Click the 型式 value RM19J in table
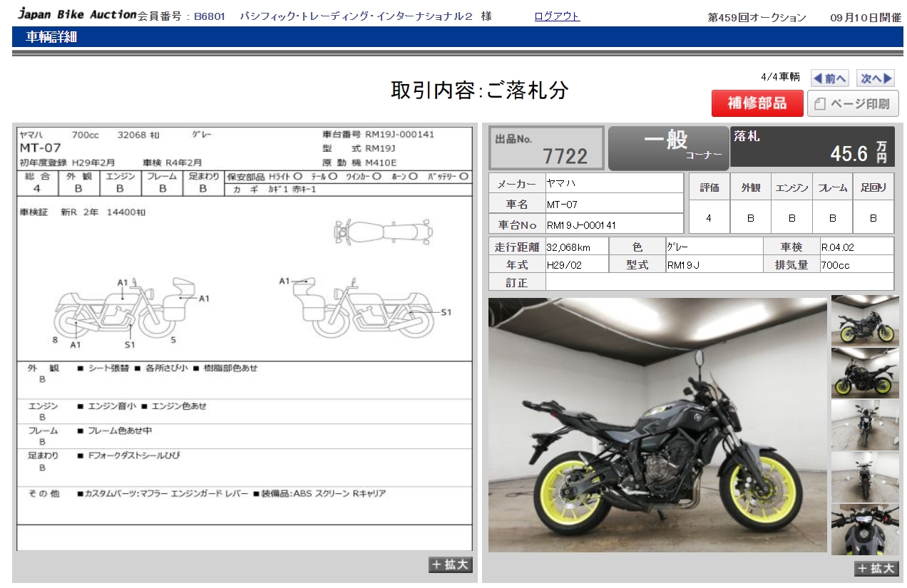907x588 pixels. [x=683, y=264]
